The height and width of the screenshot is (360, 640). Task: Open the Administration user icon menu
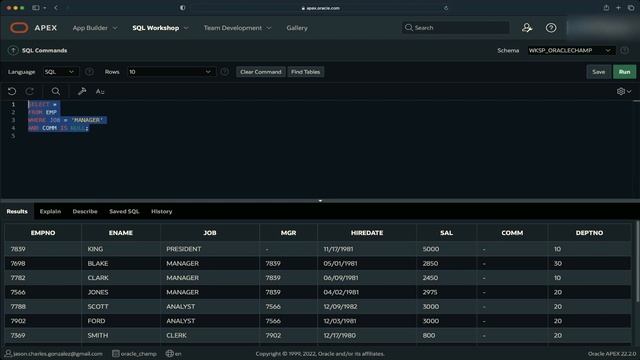(x=527, y=28)
